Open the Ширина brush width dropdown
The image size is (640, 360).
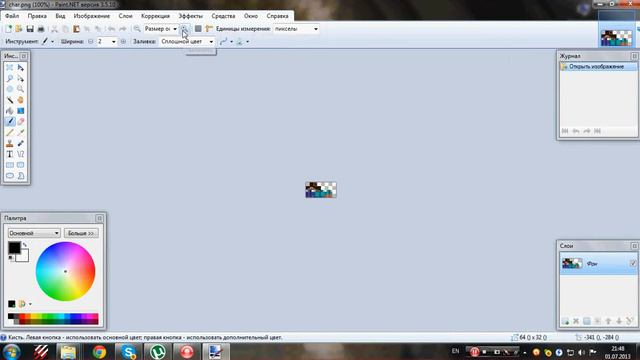click(113, 42)
